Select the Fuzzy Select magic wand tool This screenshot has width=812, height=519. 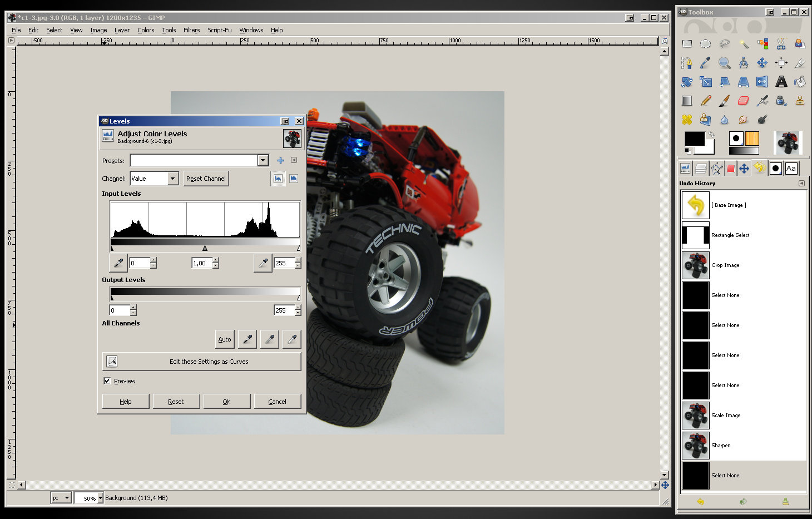(x=744, y=44)
